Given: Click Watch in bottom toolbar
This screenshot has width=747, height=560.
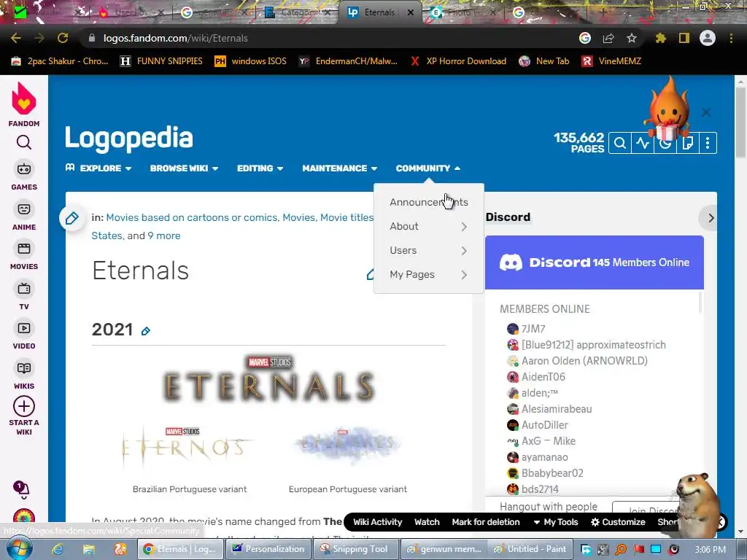Looking at the screenshot, I should point(427,522).
